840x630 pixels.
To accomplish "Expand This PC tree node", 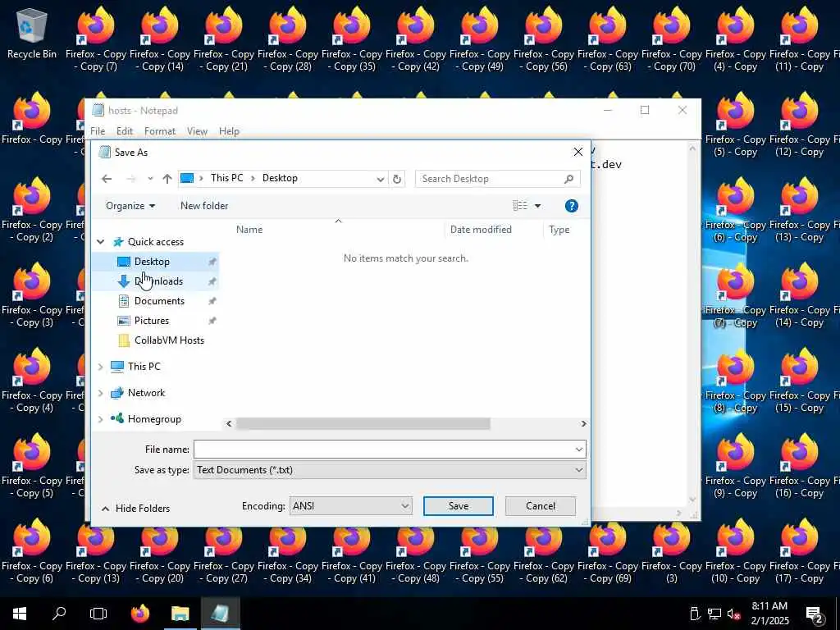I will click(x=101, y=367).
